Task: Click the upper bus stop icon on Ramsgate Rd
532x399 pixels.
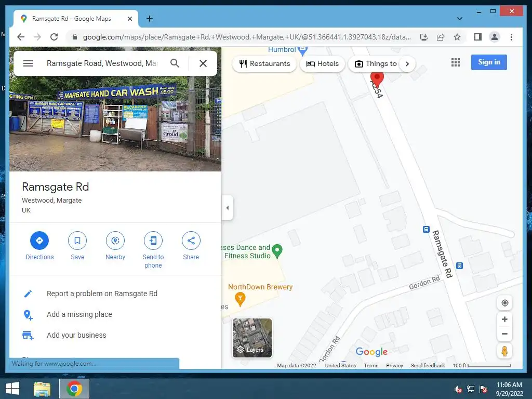Action: [x=426, y=229]
